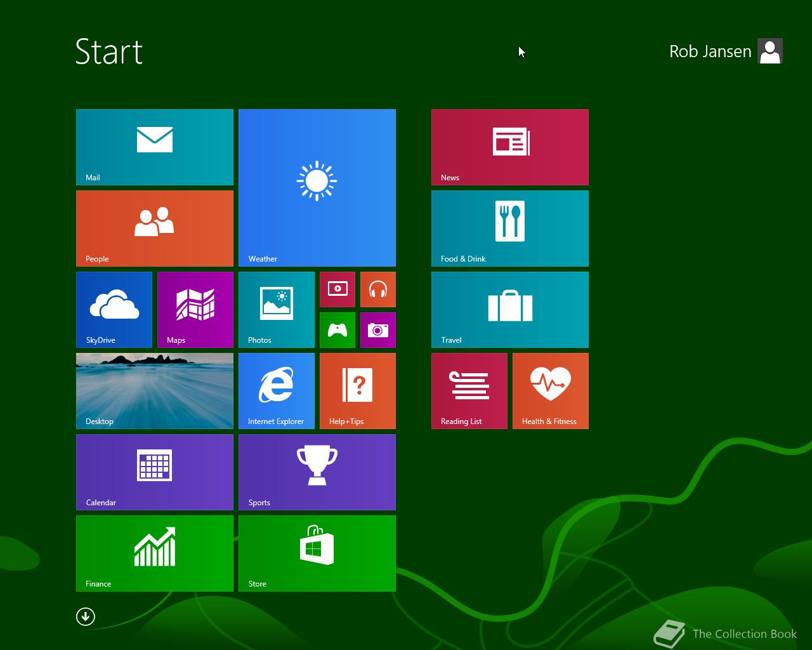
Task: Click the Rob Jansen user name
Action: [x=710, y=51]
